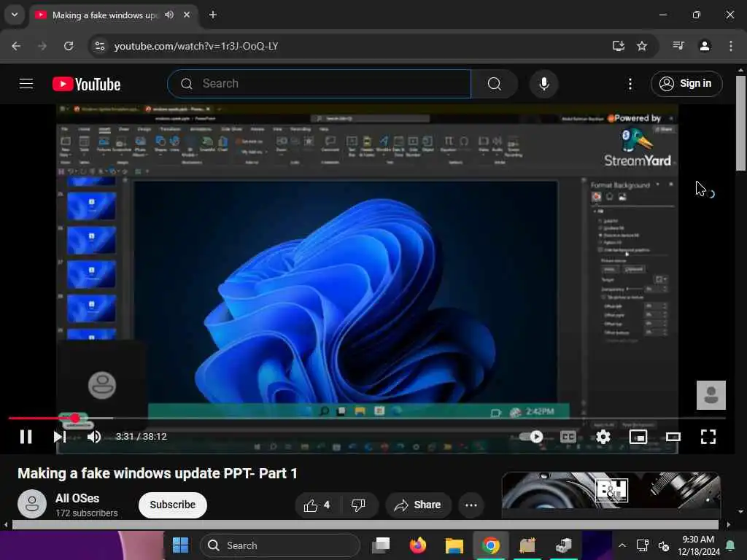
Task: Click the All OSes channel avatar
Action: tap(32, 504)
